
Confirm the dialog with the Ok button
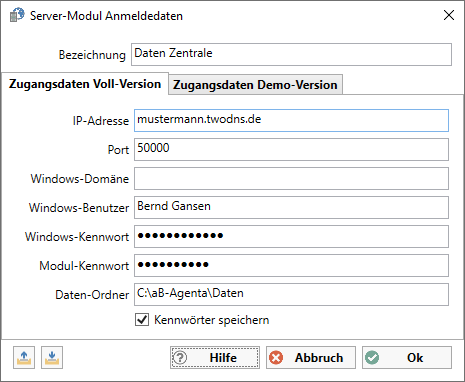click(407, 358)
